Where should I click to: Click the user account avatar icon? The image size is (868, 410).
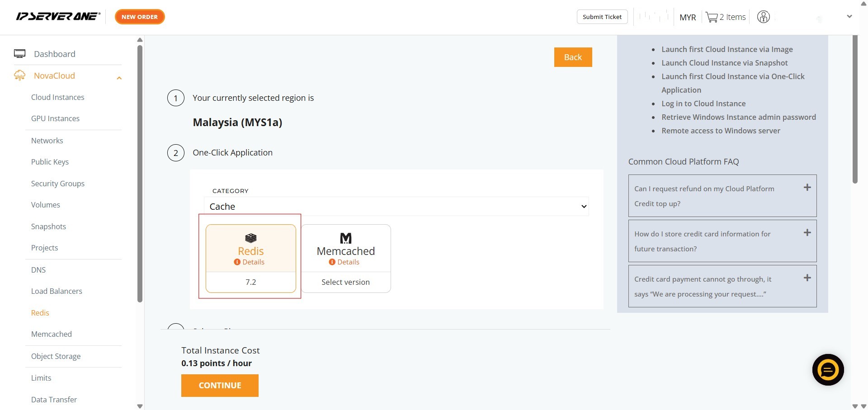(763, 17)
